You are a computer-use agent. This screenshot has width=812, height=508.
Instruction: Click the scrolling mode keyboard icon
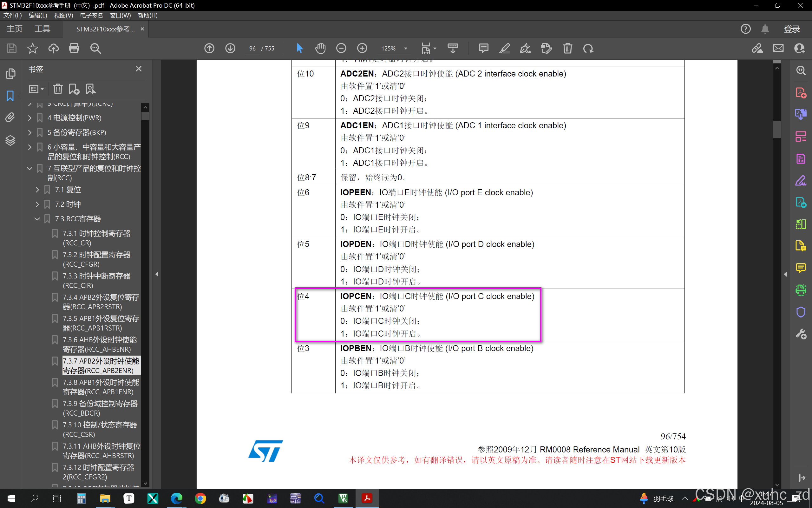453,48
